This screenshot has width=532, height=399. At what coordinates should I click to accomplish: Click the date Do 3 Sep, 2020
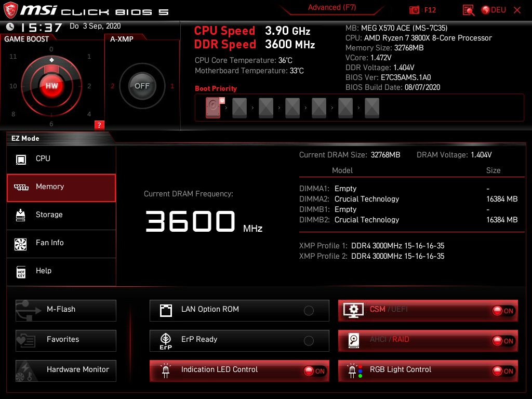tap(95, 26)
